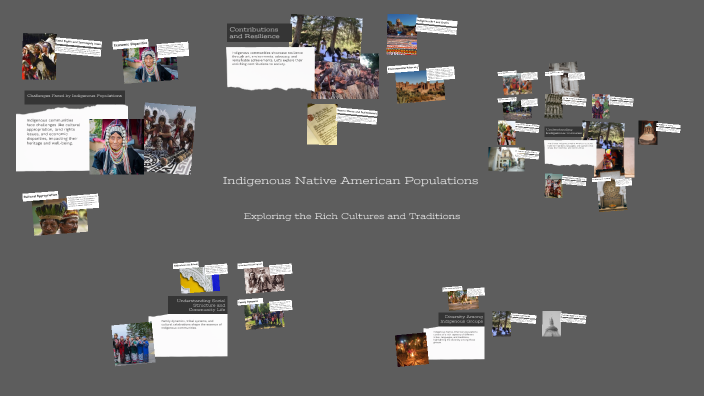This screenshot has height=396, width=704.
Task: Click the 'Cultural Appropriation' label
Action: click(40, 196)
